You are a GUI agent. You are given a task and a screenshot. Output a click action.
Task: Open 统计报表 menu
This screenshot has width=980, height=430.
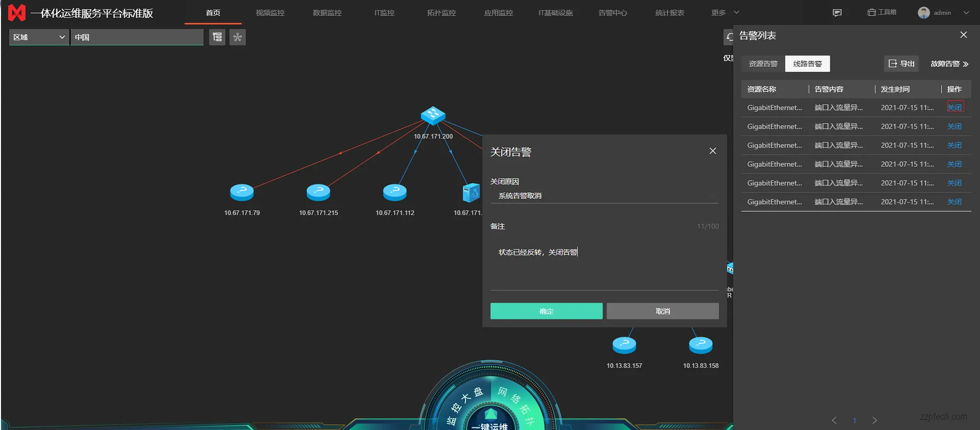[x=670, y=13]
